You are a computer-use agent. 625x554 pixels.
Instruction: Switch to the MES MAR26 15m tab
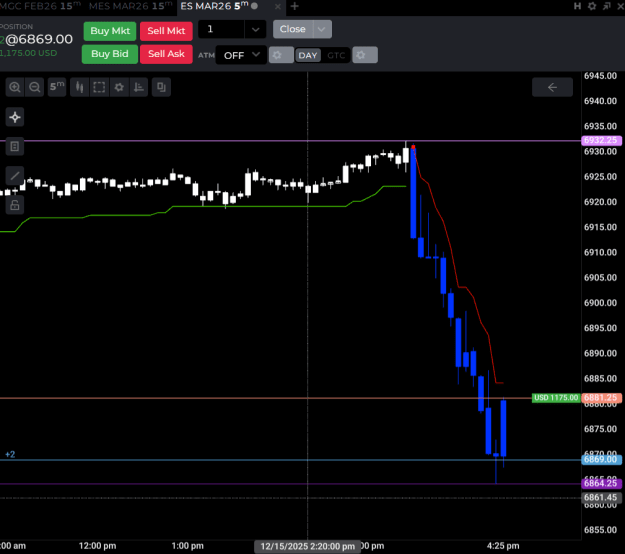[x=130, y=6]
